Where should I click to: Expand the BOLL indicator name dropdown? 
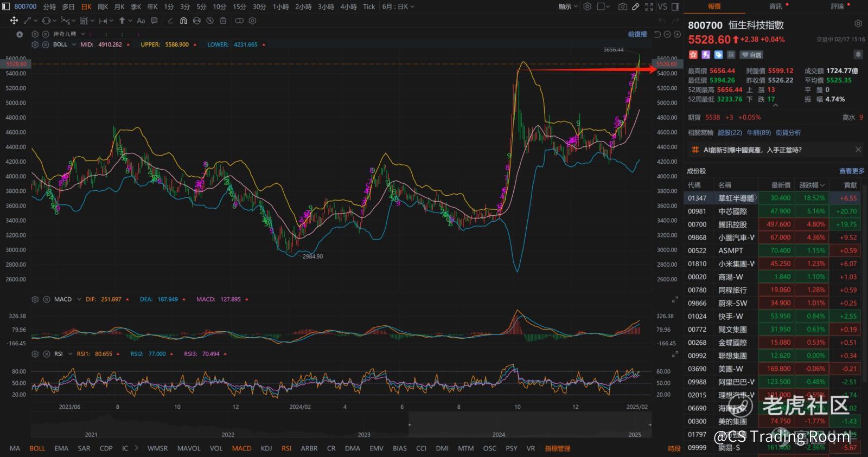click(x=74, y=44)
